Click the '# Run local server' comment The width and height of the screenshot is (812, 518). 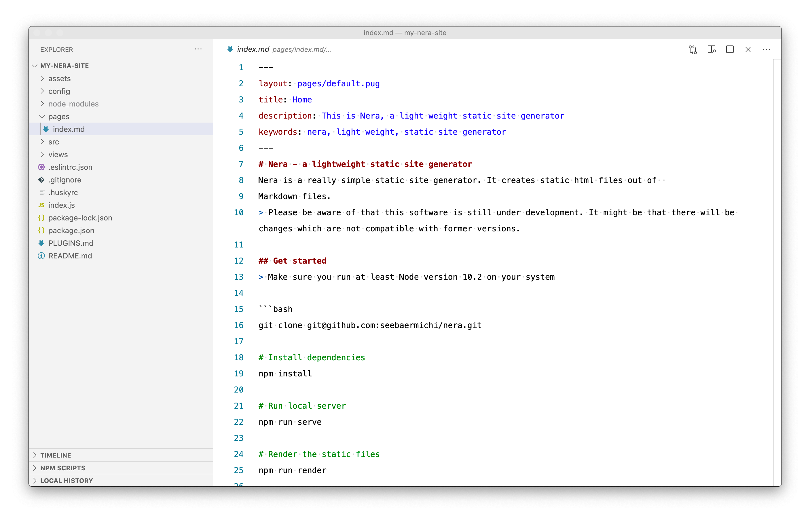(302, 406)
